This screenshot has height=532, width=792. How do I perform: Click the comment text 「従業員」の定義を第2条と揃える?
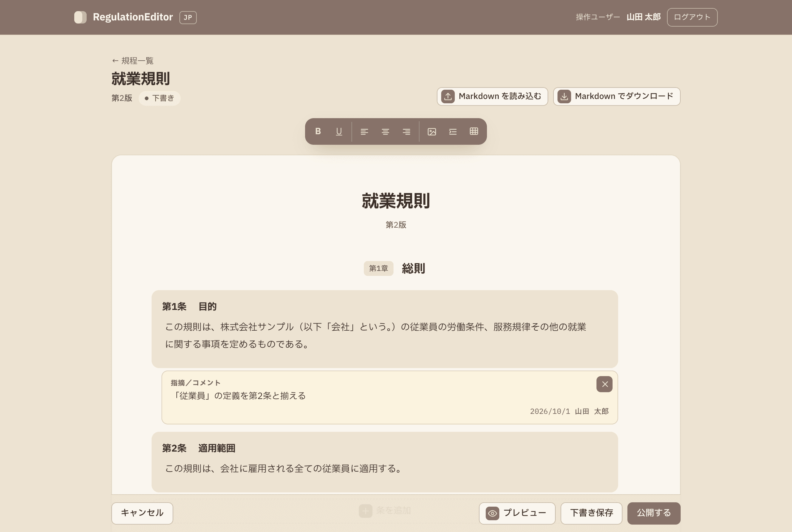239,396
